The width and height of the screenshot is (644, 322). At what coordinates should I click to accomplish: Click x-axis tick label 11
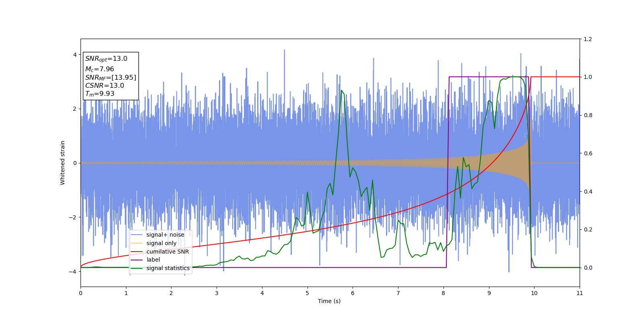pyautogui.click(x=580, y=293)
